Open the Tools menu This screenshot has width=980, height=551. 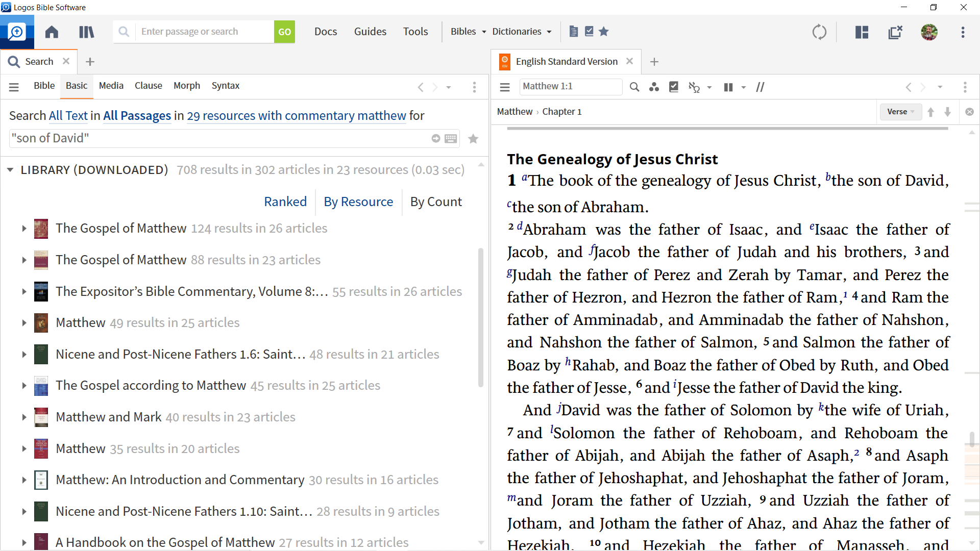tap(415, 32)
